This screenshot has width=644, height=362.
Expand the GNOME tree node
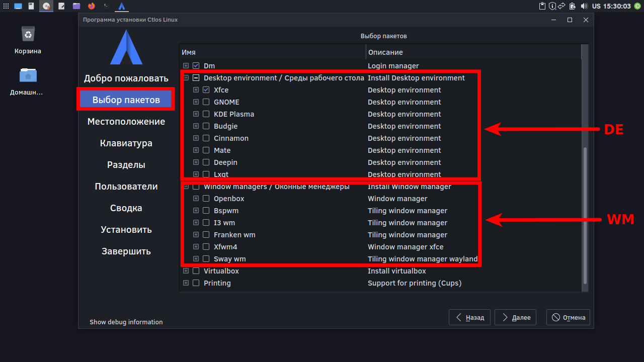coord(196,102)
